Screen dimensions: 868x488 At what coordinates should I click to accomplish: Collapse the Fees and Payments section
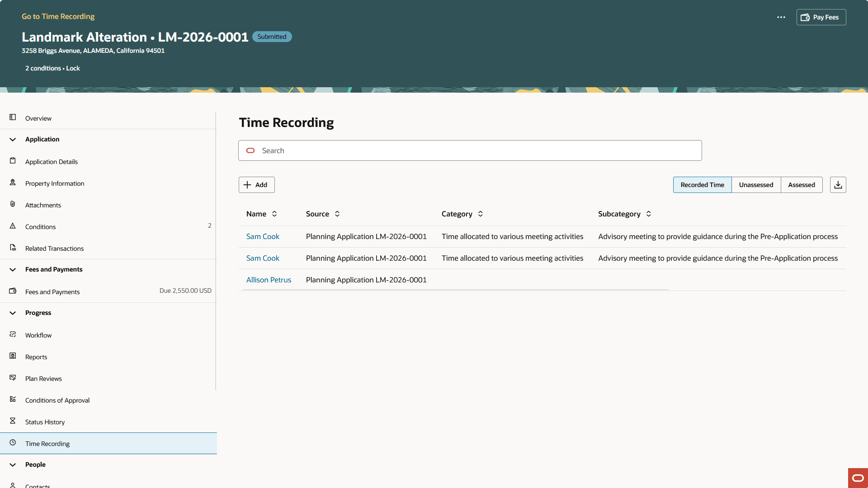pos(13,269)
